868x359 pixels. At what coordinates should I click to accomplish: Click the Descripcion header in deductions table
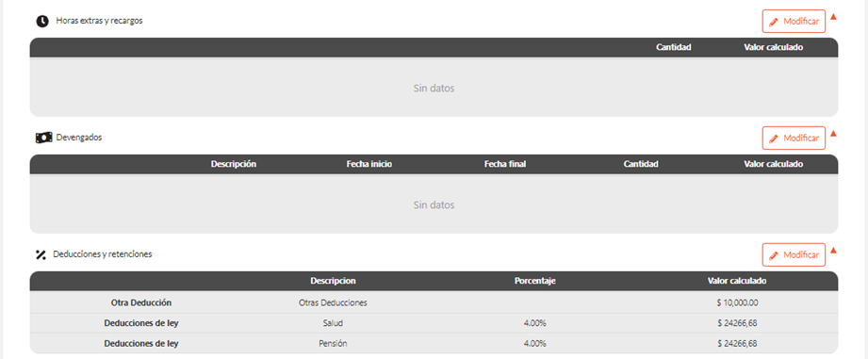point(333,281)
